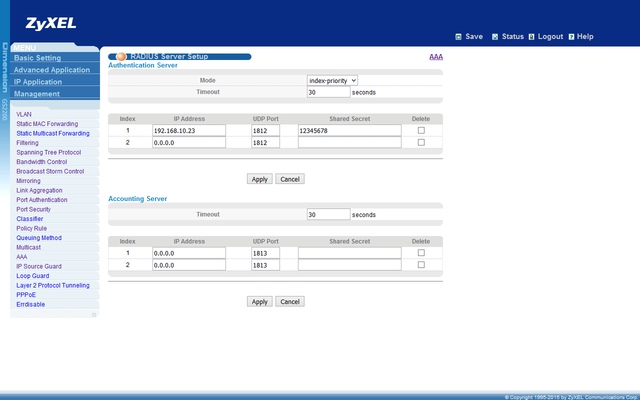Image resolution: width=640 pixels, height=400 pixels.
Task: Check Delete for accounting server index 1
Action: point(421,253)
